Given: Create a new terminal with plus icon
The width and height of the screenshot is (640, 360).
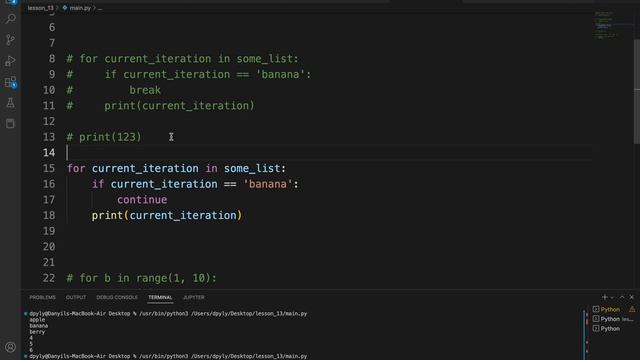Looking at the screenshot, I should 604,297.
